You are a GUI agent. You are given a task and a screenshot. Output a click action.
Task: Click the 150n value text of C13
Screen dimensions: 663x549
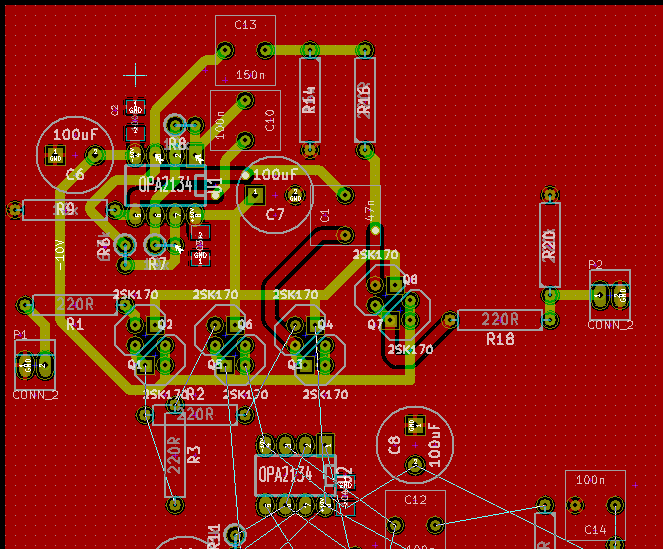coord(250,75)
